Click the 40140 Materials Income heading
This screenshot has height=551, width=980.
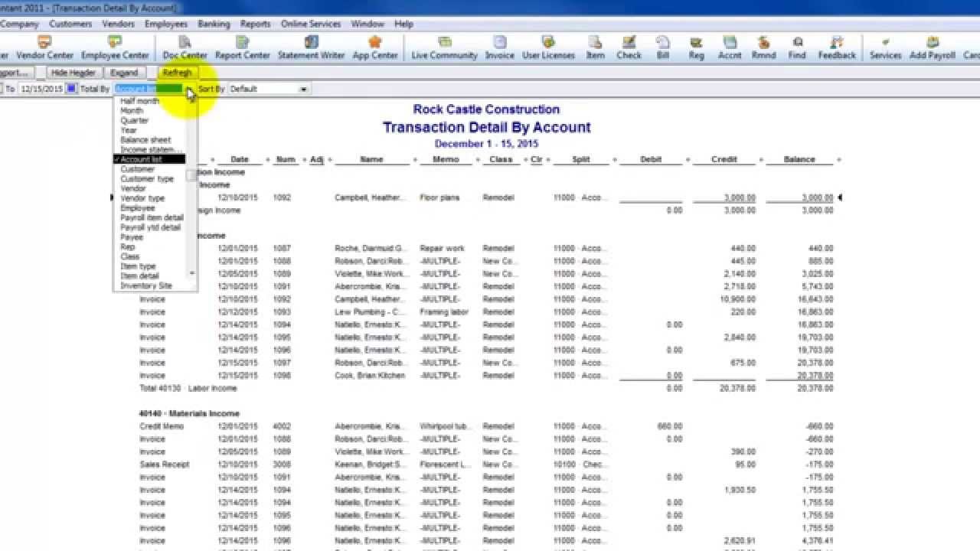click(x=189, y=413)
